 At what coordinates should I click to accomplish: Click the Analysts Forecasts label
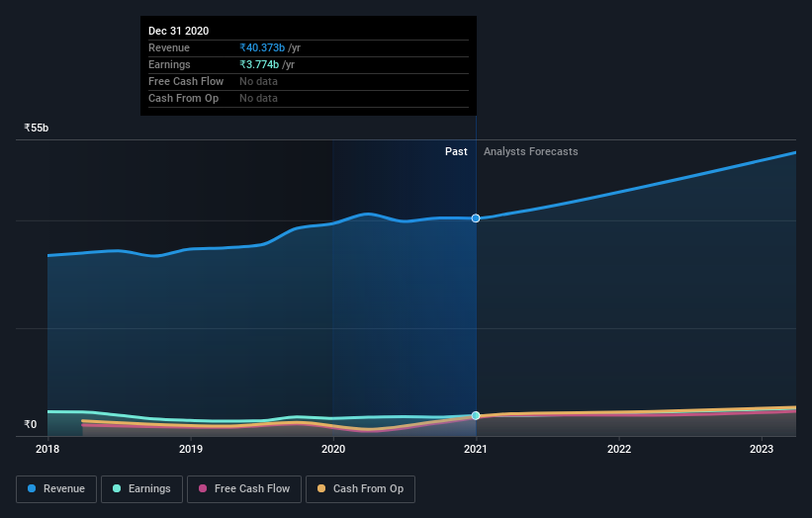click(531, 151)
